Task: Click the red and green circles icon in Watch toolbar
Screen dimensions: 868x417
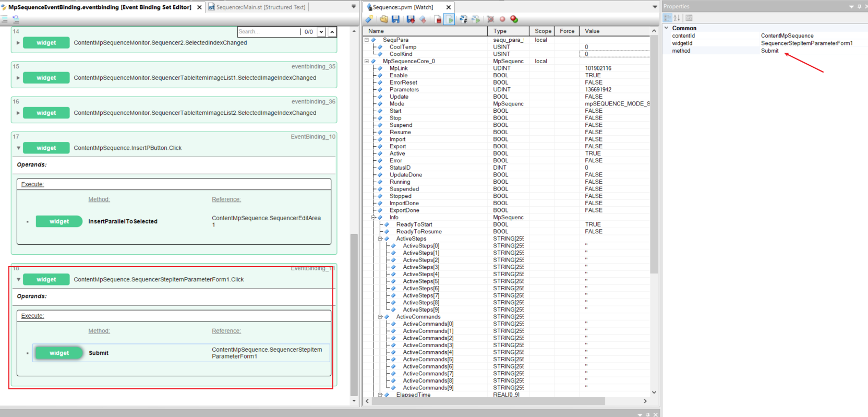Action: click(x=514, y=19)
